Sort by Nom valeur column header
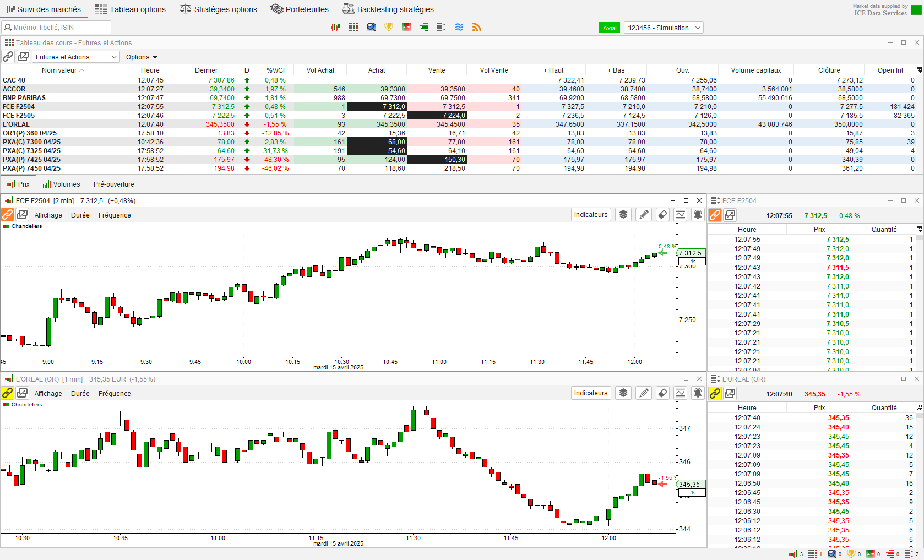Image resolution: width=924 pixels, height=560 pixels. [62, 70]
